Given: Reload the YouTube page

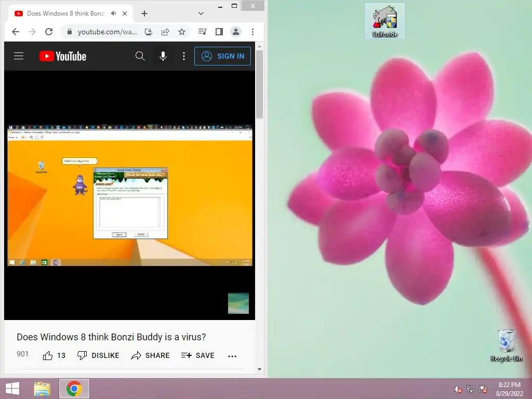Looking at the screenshot, I should point(49,32).
